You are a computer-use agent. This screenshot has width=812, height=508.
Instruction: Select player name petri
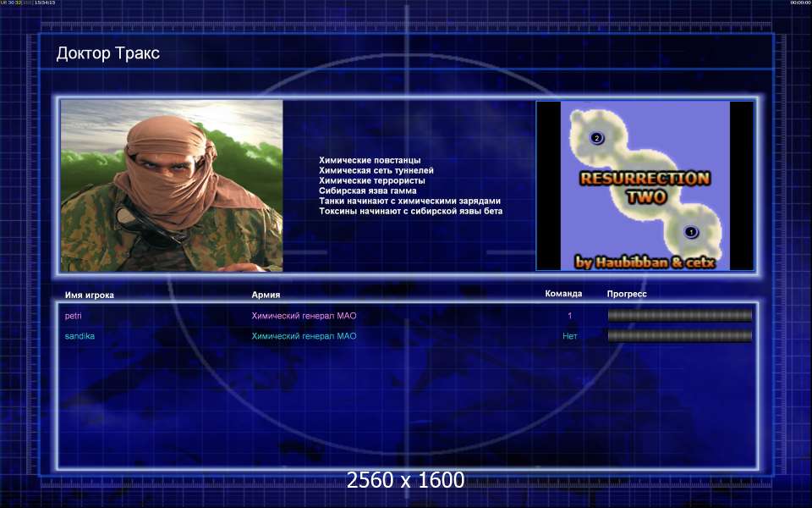coord(73,316)
